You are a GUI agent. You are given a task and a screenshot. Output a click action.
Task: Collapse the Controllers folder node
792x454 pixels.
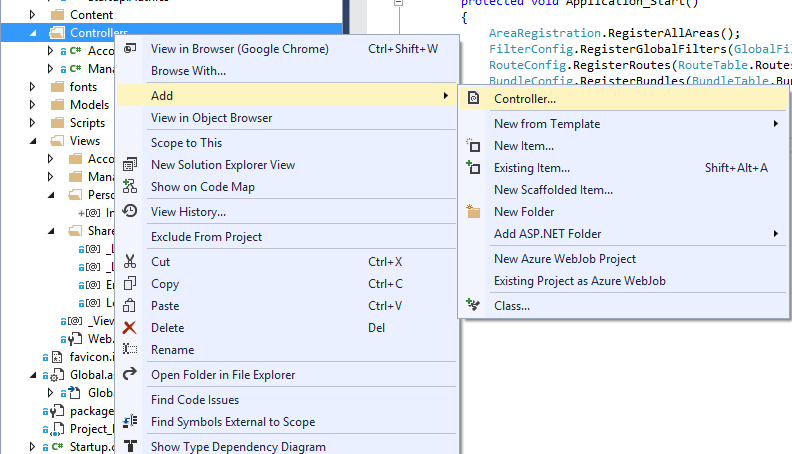33,33
